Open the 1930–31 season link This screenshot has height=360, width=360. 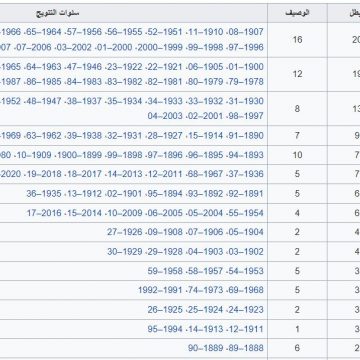(x=247, y=101)
